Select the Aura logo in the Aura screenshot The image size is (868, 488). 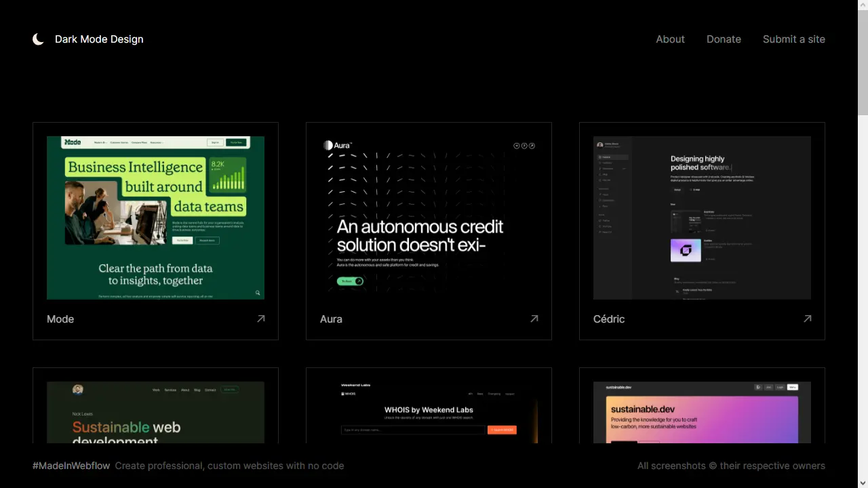click(337, 145)
